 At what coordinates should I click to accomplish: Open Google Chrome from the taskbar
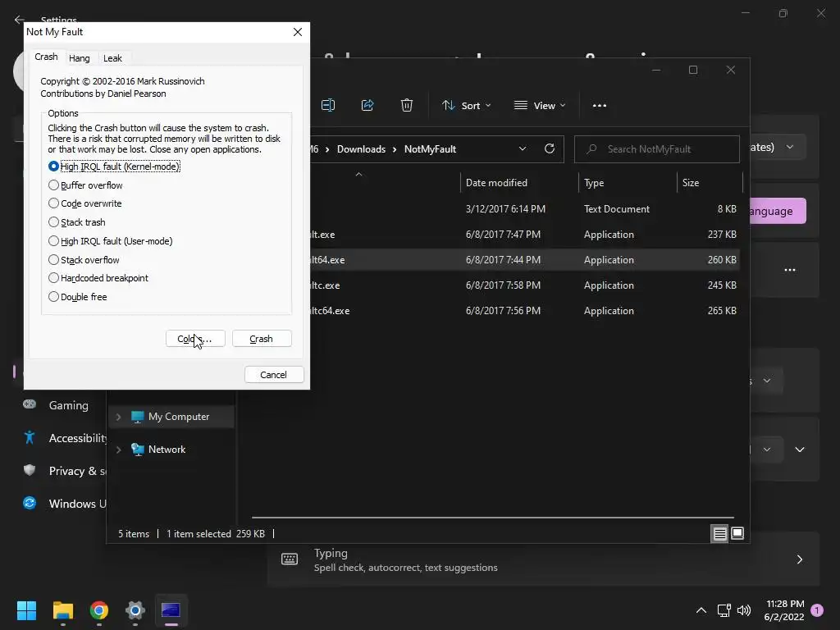pos(99,610)
